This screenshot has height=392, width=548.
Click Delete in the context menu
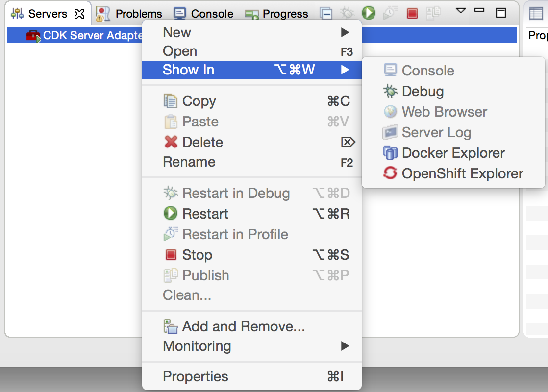[x=202, y=142]
